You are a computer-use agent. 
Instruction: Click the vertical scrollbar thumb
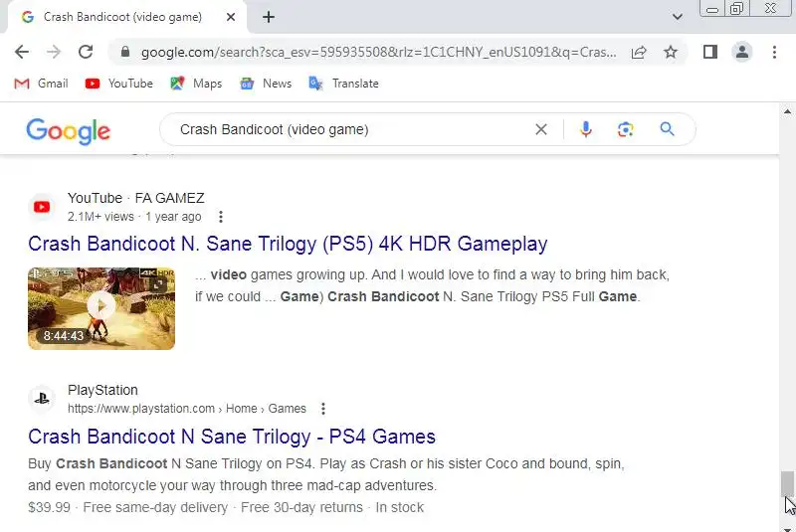[787, 485]
